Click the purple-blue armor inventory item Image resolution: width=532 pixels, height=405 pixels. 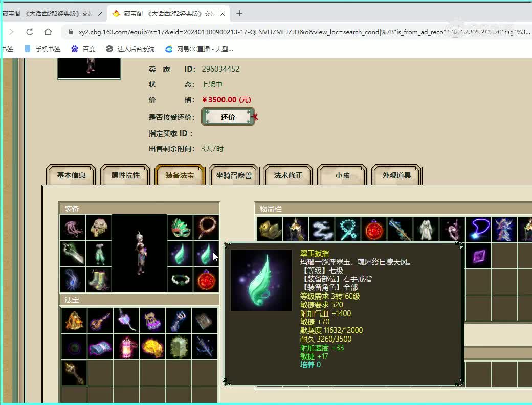[x=505, y=229]
